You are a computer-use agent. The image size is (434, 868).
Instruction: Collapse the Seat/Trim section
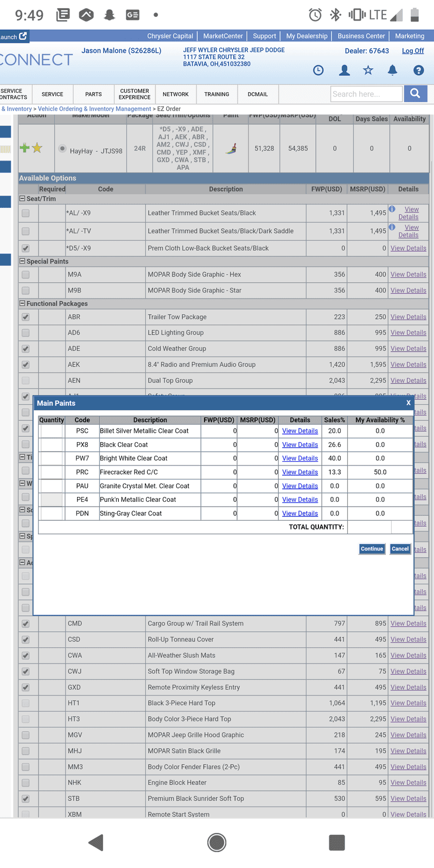22,199
